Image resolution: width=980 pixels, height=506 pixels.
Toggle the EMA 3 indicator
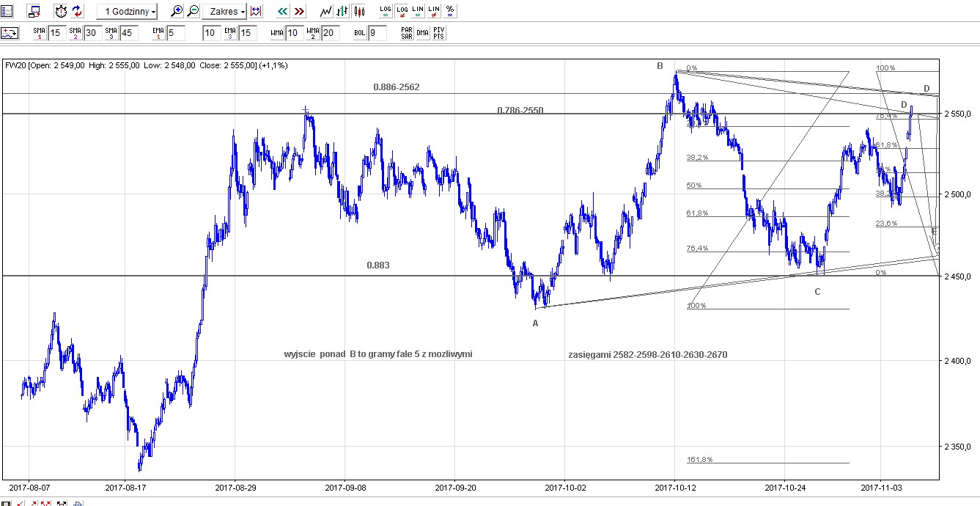pyautogui.click(x=229, y=33)
